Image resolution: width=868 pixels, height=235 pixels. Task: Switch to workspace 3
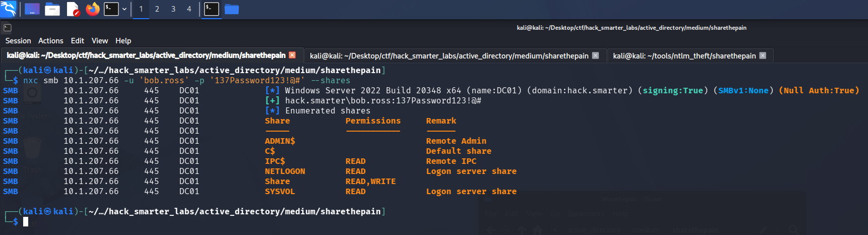point(173,9)
